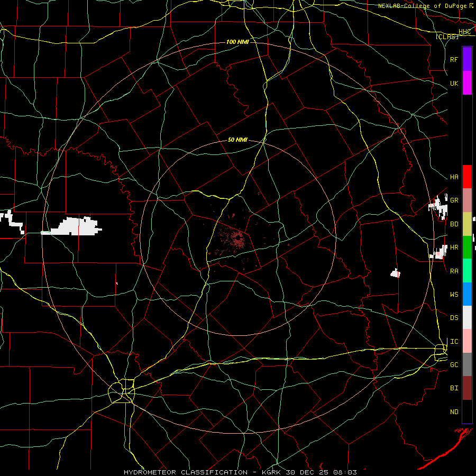476x476 pixels.
Task: Click the 'HR' legend label
Action: click(x=454, y=248)
